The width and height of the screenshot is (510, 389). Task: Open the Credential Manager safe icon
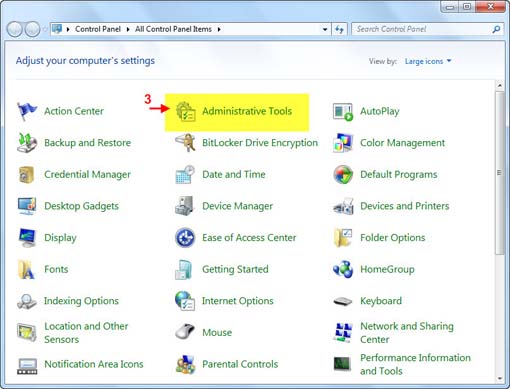coord(27,174)
